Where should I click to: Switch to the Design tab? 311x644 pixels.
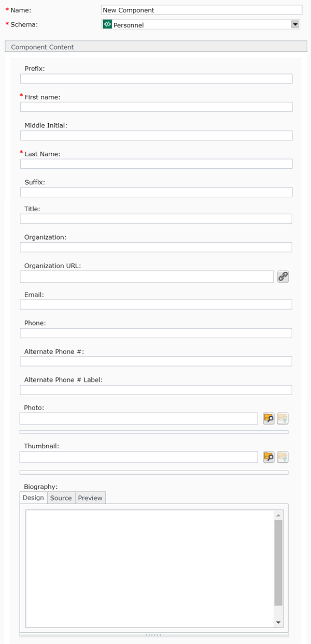point(33,498)
